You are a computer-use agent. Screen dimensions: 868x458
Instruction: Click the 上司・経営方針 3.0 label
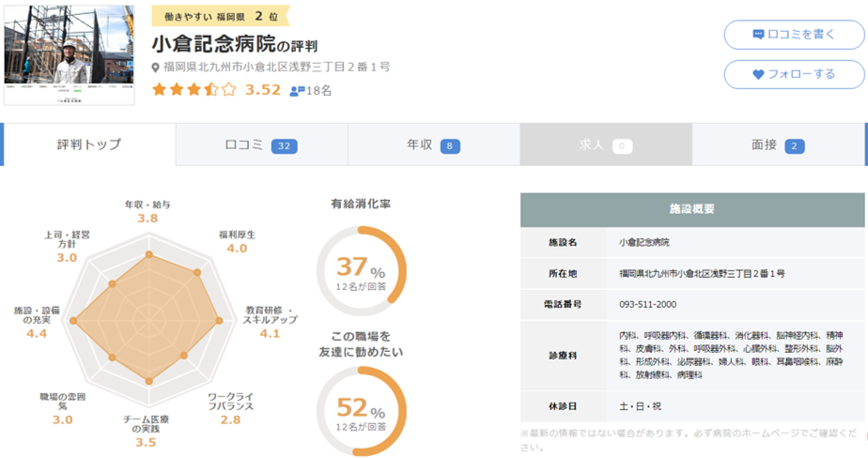(67, 247)
